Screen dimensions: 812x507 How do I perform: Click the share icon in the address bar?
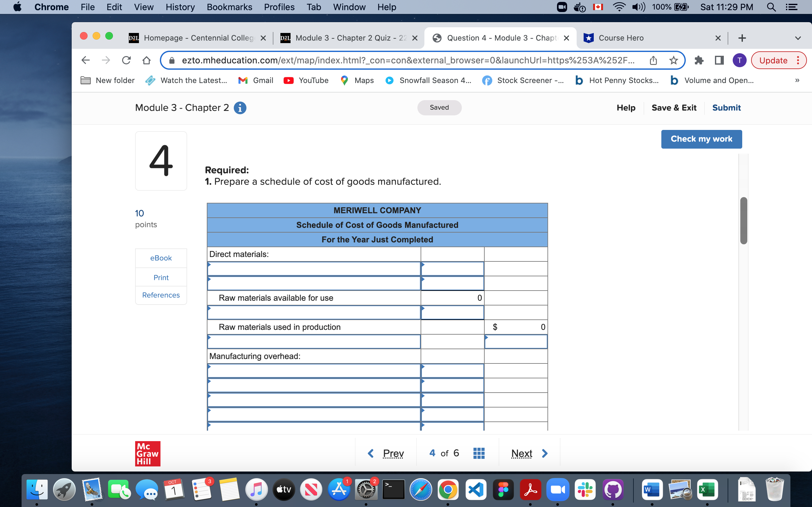pyautogui.click(x=654, y=60)
